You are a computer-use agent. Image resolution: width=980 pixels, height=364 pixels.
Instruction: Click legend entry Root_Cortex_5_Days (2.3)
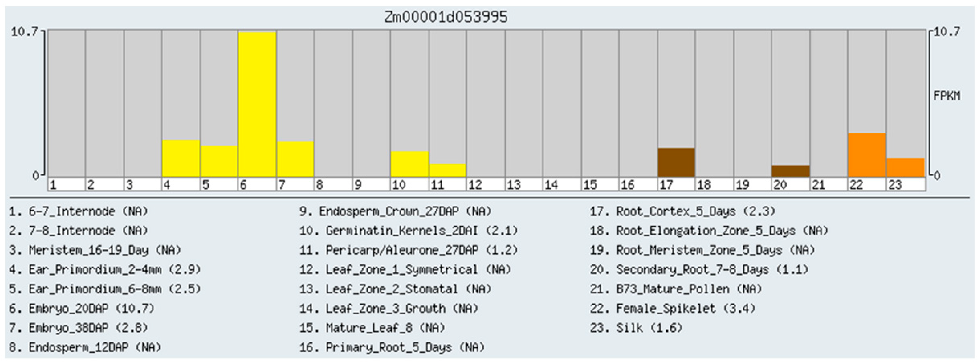click(683, 211)
